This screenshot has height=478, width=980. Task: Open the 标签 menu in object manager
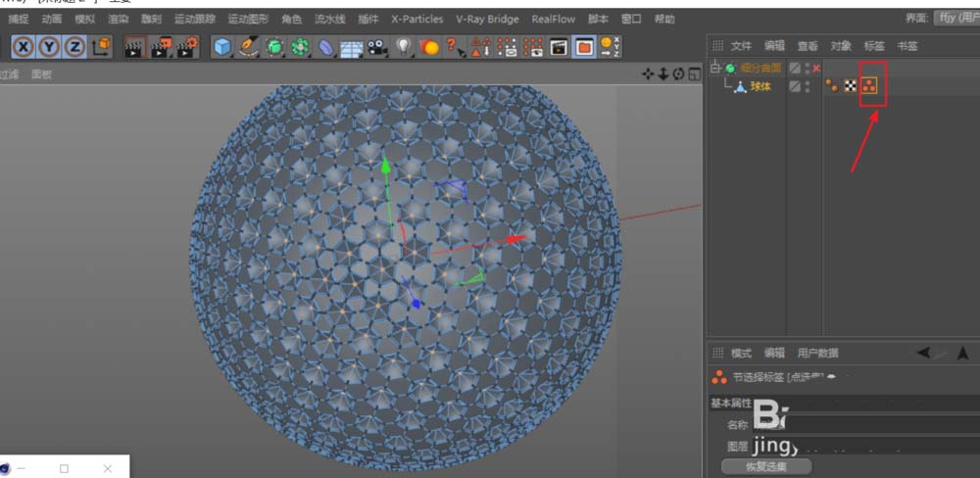point(873,45)
